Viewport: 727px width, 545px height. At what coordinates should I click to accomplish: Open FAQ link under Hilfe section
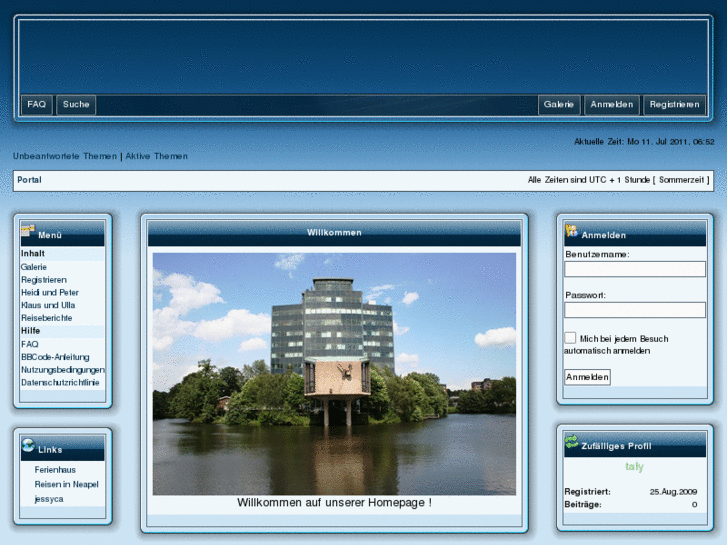(30, 344)
